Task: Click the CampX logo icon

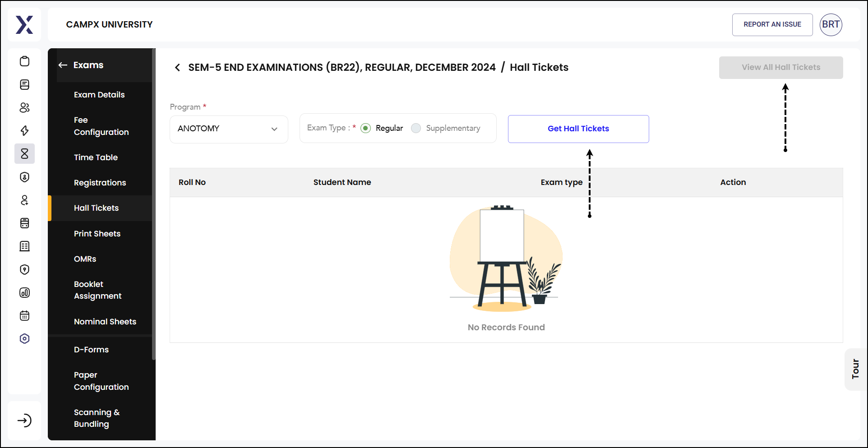Action: [x=24, y=25]
